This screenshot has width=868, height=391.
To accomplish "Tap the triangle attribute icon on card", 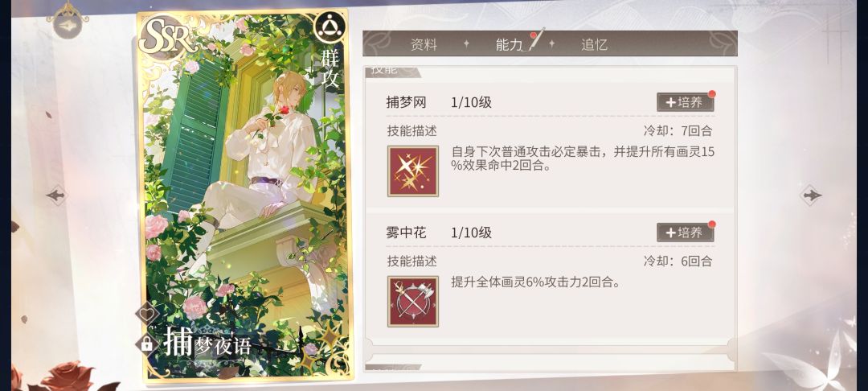I will tap(330, 27).
